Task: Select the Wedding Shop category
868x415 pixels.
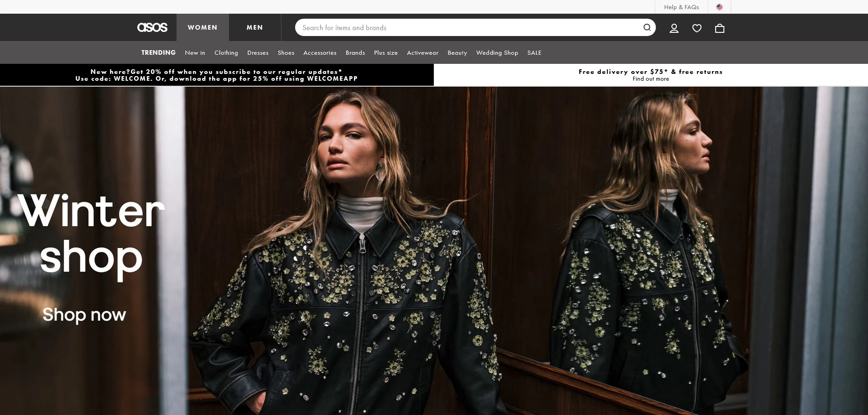Action: [497, 52]
